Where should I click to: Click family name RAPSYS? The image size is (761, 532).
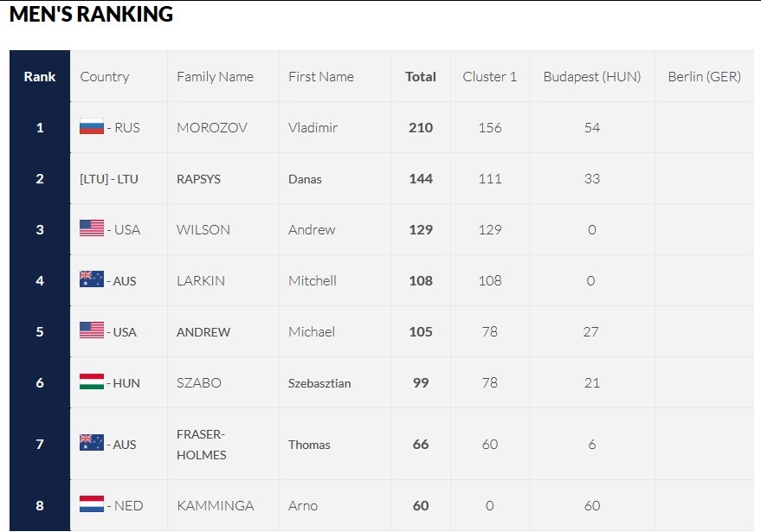(198, 179)
